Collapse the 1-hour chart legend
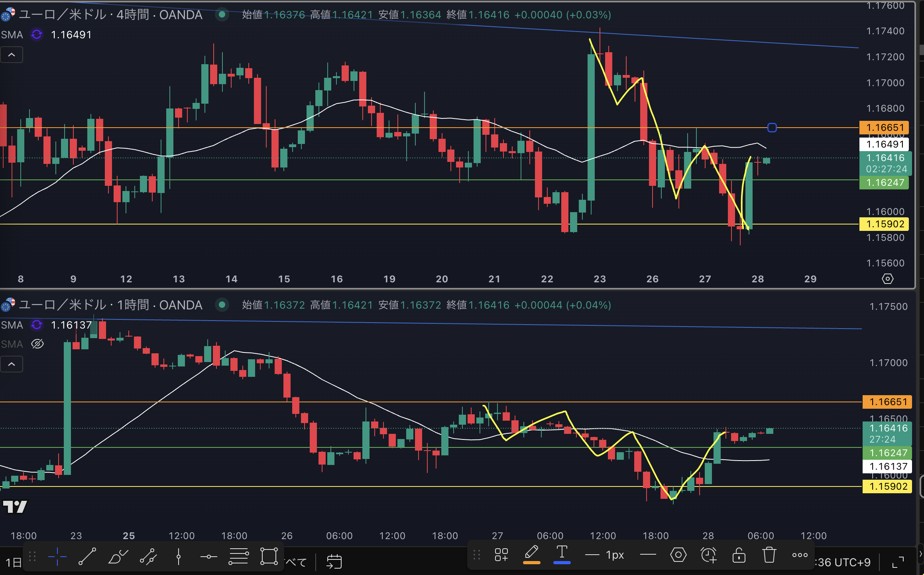Screen dimensions: 924x575 (12, 364)
